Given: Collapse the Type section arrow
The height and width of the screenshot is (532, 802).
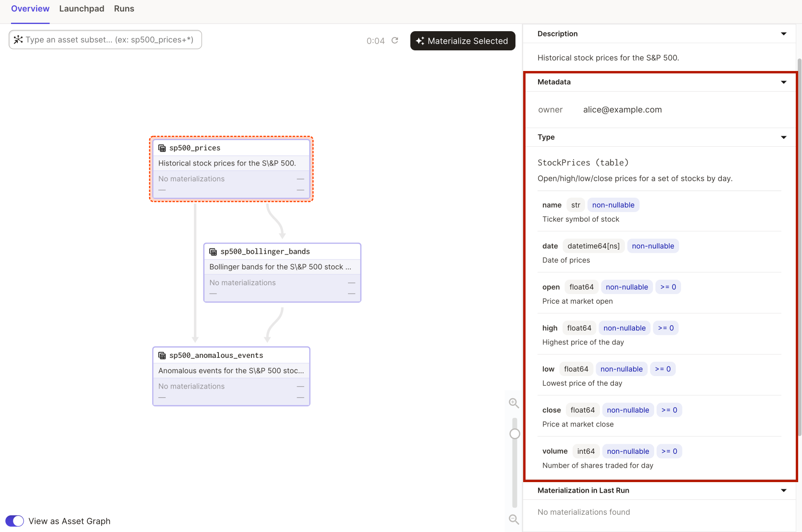Looking at the screenshot, I should 784,137.
